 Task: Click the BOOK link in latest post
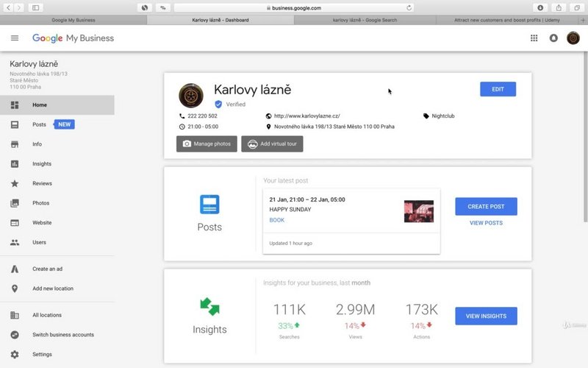277,220
